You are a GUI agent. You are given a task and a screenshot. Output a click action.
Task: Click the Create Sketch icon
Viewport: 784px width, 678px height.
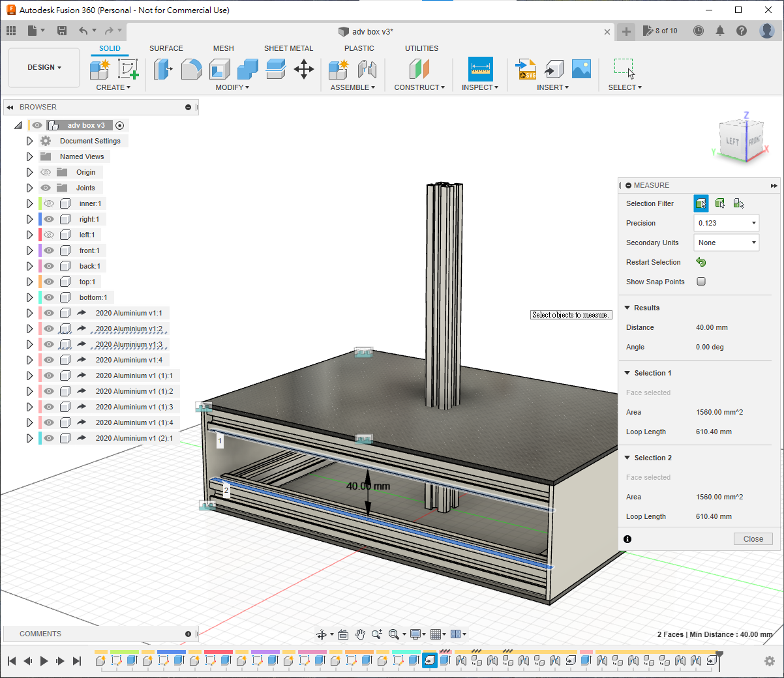128,69
